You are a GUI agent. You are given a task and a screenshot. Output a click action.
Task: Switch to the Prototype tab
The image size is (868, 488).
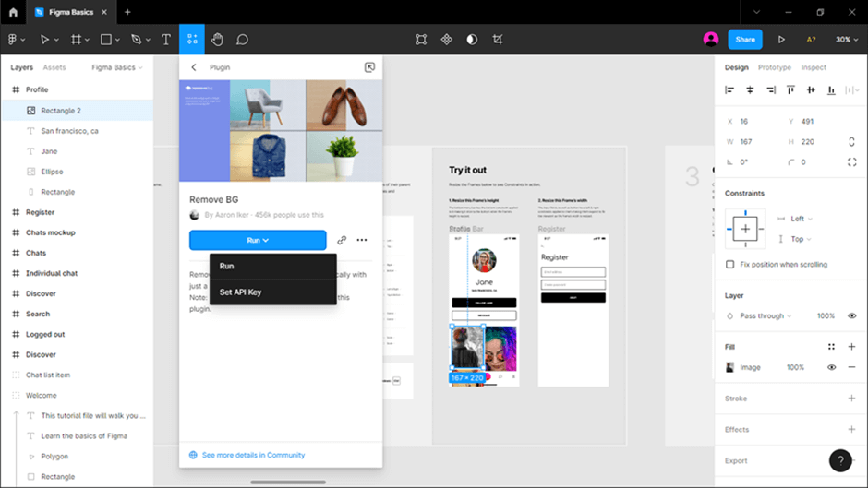click(x=774, y=67)
